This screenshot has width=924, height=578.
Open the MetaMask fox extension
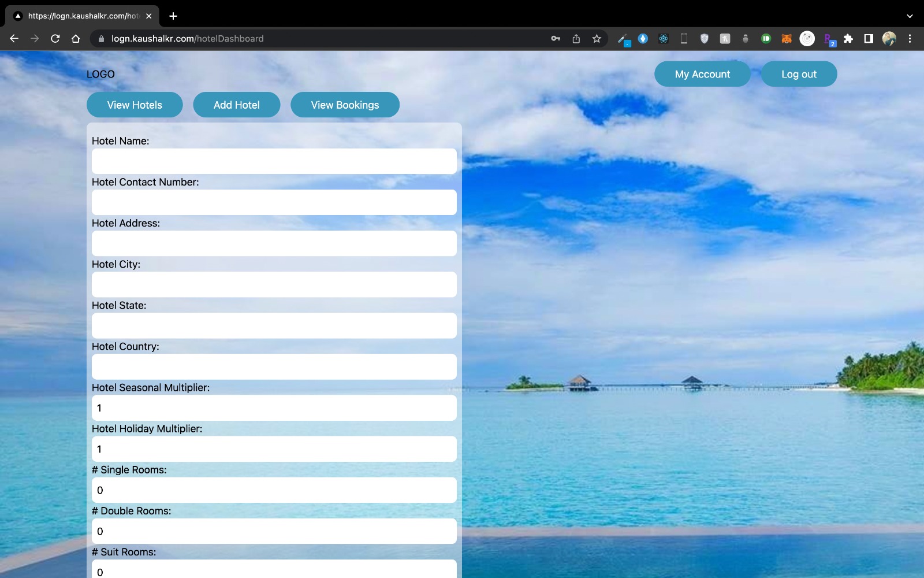pos(787,39)
